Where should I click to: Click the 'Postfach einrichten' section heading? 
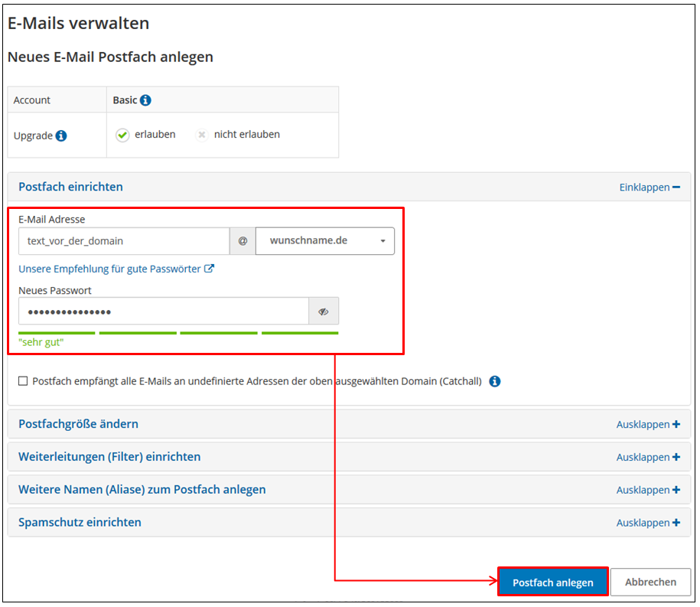pos(70,187)
